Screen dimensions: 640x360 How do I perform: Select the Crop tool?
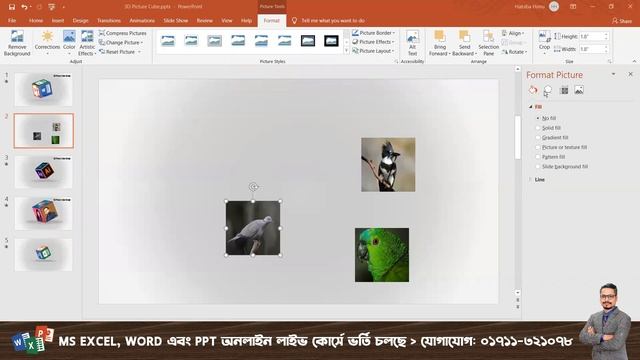point(544,41)
